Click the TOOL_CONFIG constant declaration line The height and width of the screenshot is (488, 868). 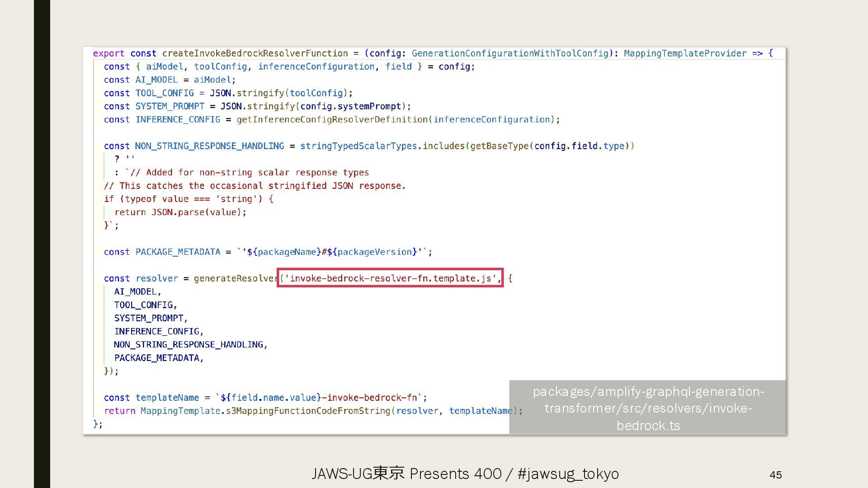164,93
